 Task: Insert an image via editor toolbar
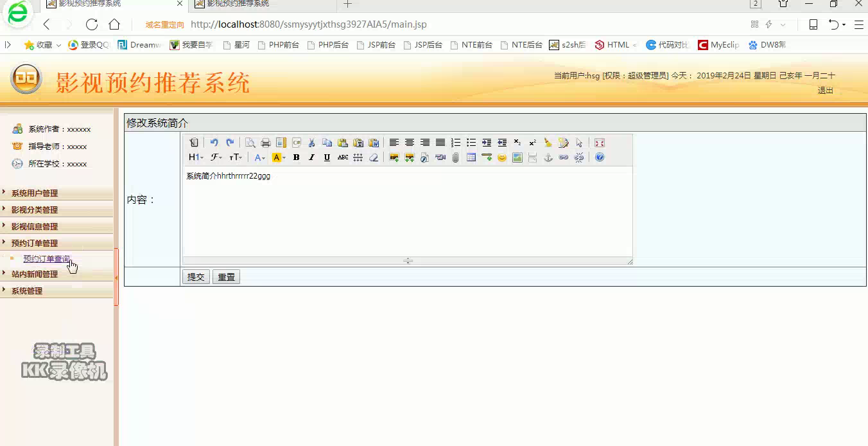click(394, 157)
